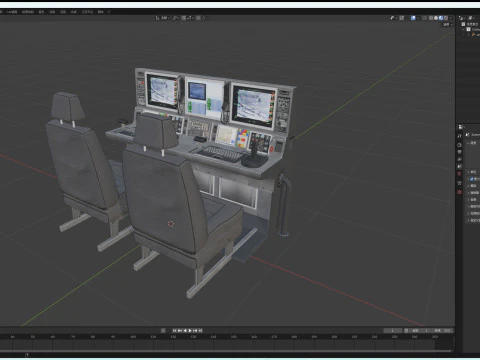Open the View Layer properties tab
Viewport: 480px width, 360px height.
[x=459, y=159]
